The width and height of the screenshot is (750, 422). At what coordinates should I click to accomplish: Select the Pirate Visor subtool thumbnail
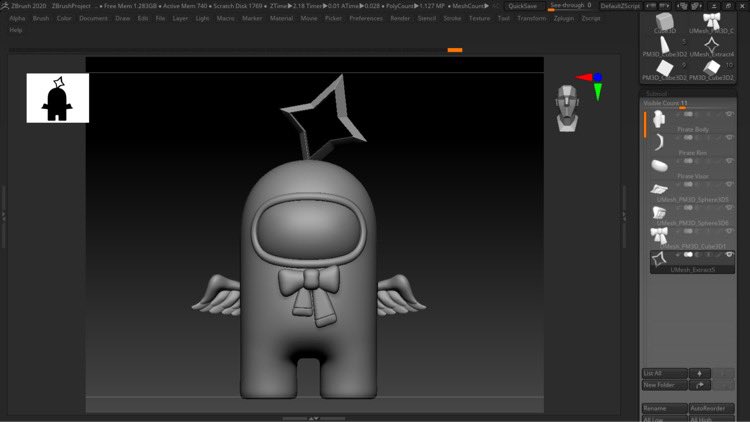[x=659, y=166]
